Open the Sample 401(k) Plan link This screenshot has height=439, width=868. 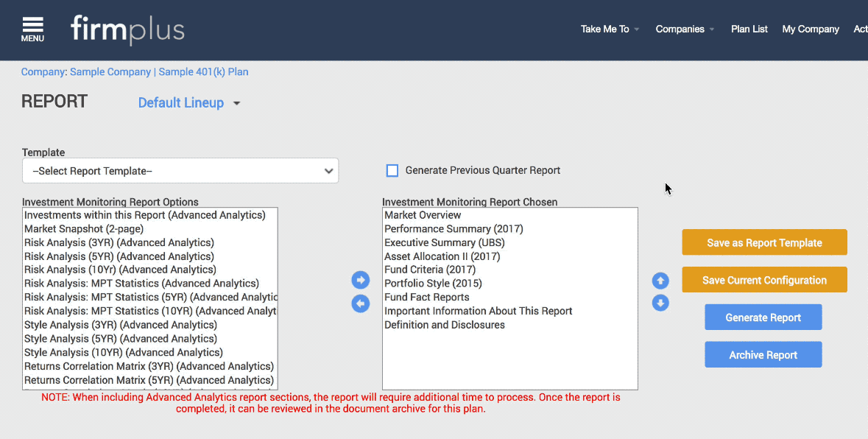(x=203, y=72)
